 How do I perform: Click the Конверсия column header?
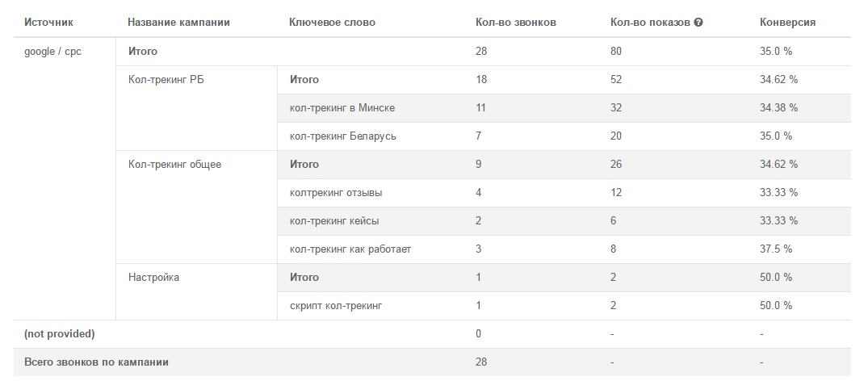(x=787, y=23)
